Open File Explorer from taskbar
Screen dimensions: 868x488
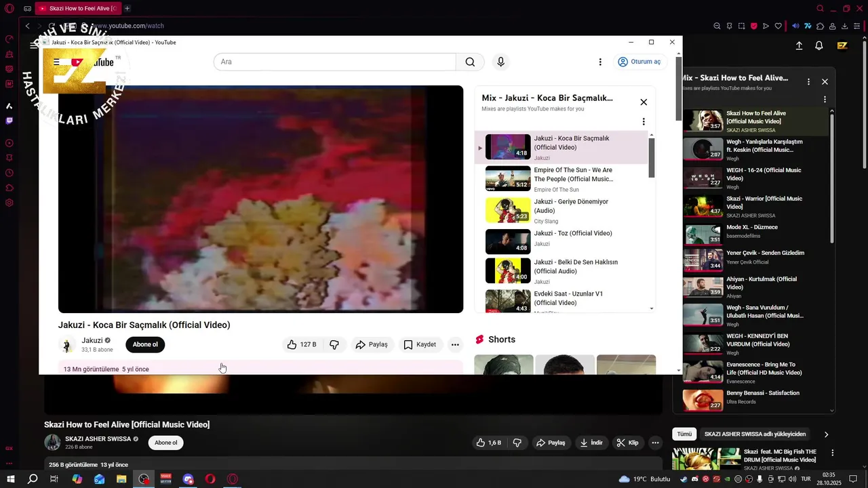[121, 479]
